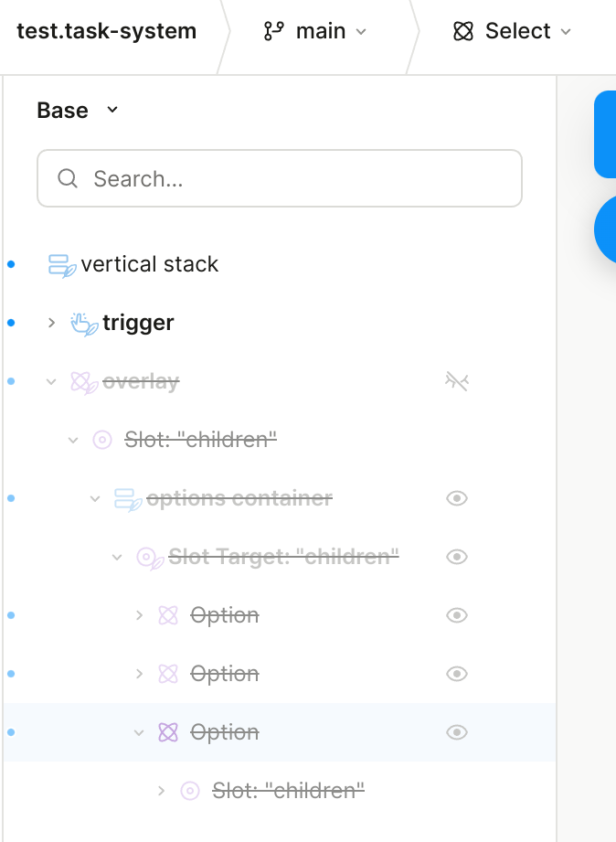Toggle visibility of options container
Viewport: 616px width, 842px height.
pyautogui.click(x=457, y=498)
